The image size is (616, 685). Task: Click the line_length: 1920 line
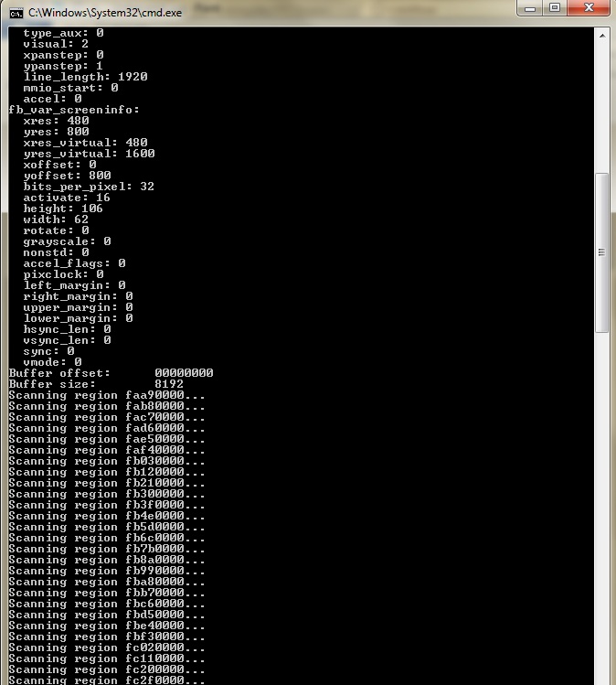pyautogui.click(x=85, y=77)
